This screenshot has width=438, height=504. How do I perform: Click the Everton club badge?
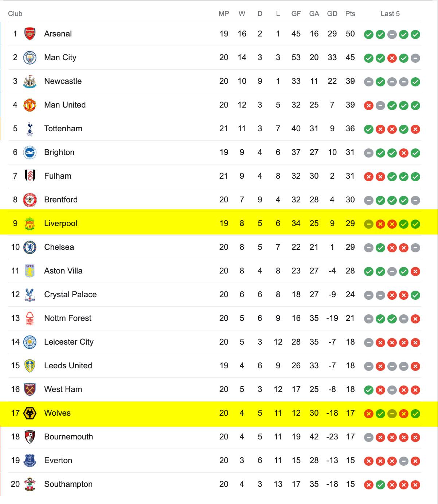(x=30, y=461)
